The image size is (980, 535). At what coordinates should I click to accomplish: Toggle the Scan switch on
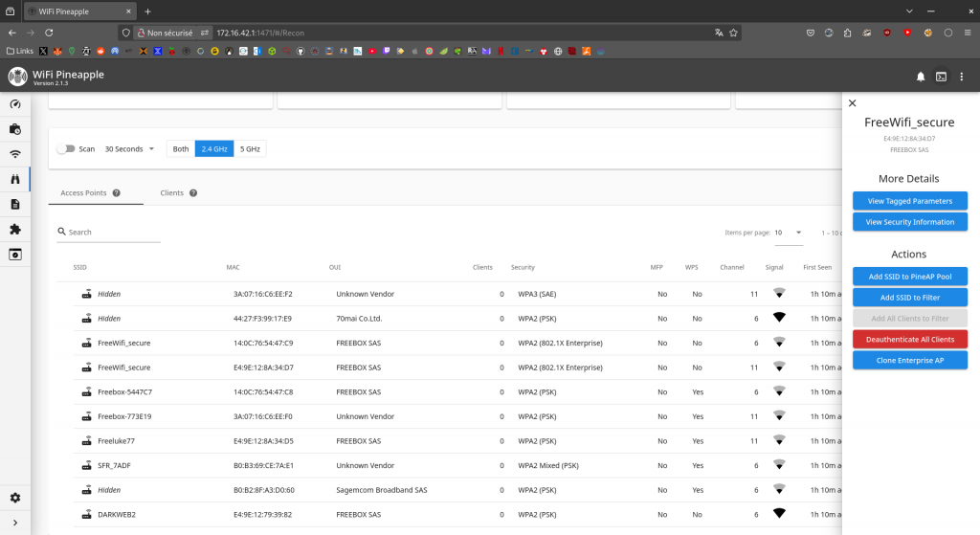tap(66, 148)
